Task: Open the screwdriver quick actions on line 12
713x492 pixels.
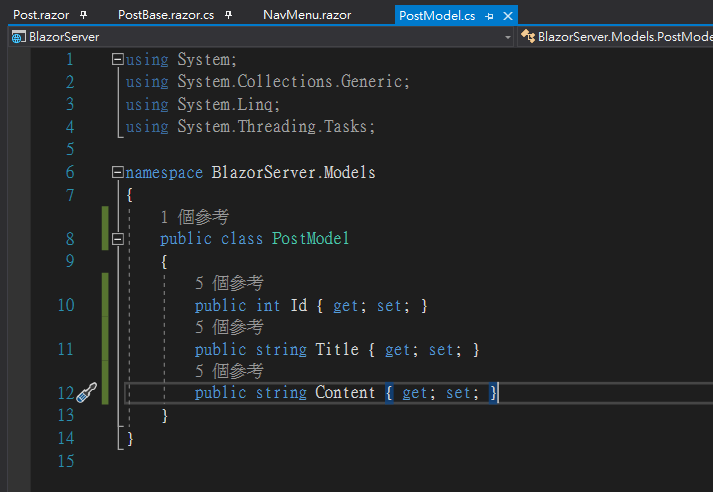Action: point(86,392)
